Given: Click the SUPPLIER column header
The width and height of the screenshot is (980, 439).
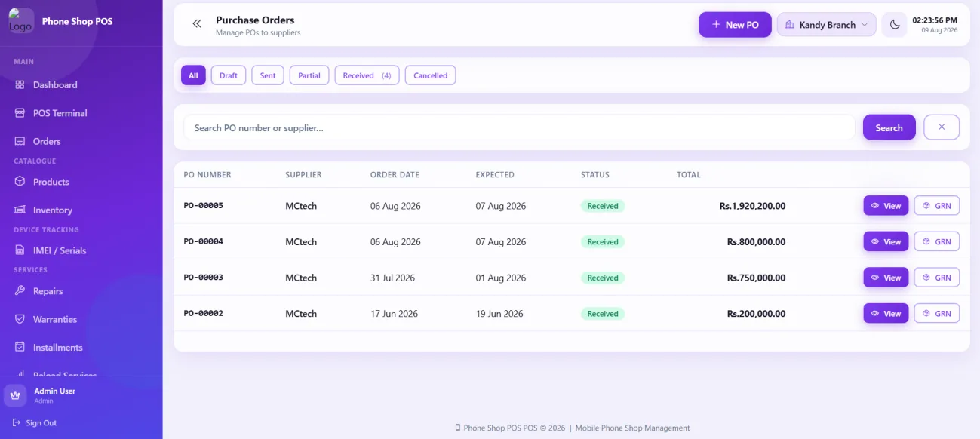Looking at the screenshot, I should click(303, 175).
